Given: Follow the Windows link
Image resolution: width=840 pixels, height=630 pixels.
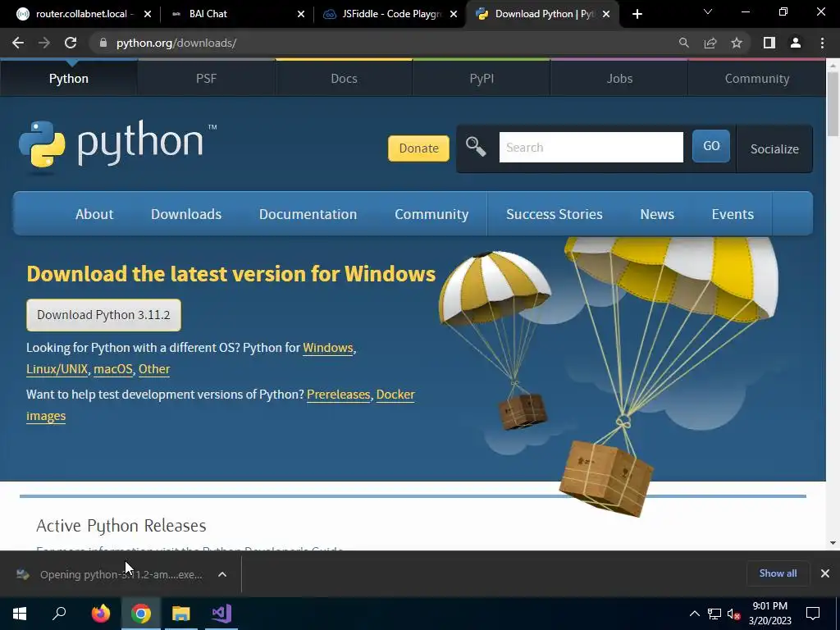Looking at the screenshot, I should point(328,348).
